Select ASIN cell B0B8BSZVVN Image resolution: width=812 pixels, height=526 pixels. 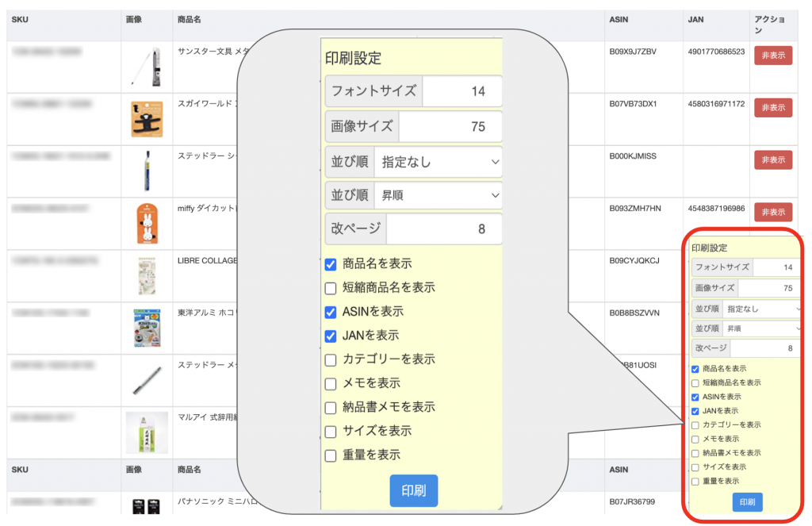pyautogui.click(x=634, y=313)
